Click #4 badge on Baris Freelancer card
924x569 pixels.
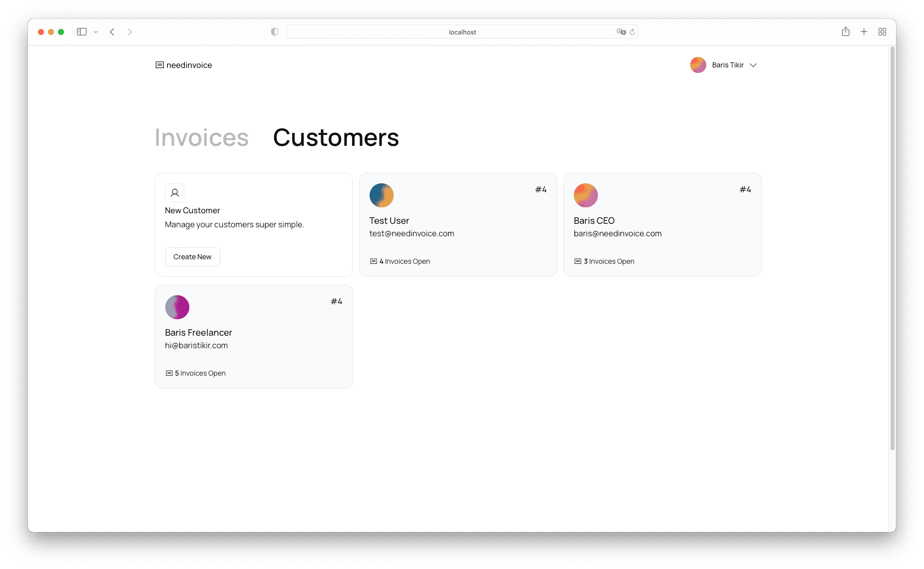point(337,301)
